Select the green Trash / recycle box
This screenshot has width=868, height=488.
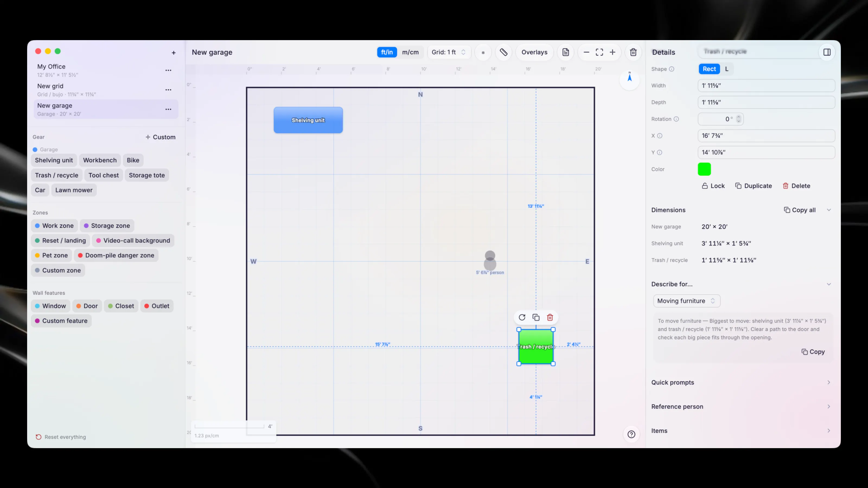tap(536, 346)
